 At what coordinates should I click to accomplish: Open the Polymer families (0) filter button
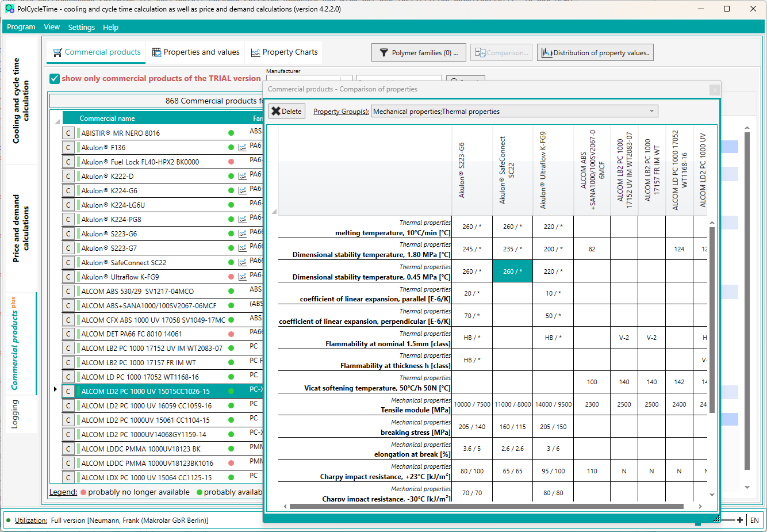tap(419, 53)
